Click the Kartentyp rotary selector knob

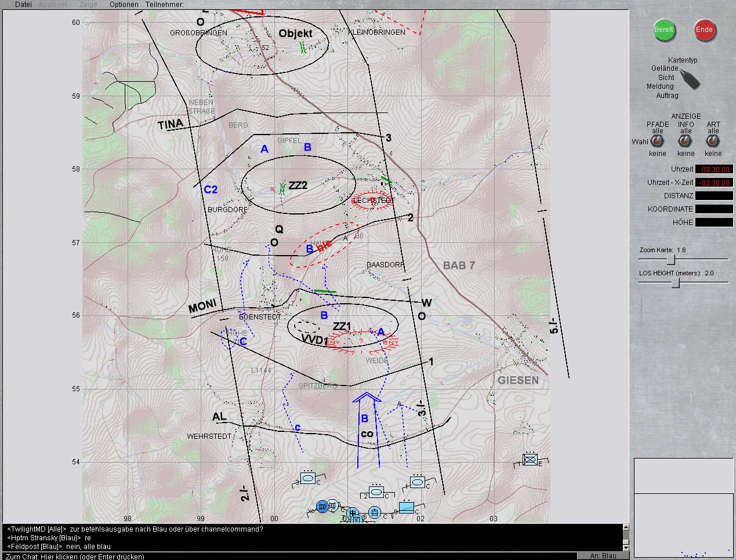[690, 78]
